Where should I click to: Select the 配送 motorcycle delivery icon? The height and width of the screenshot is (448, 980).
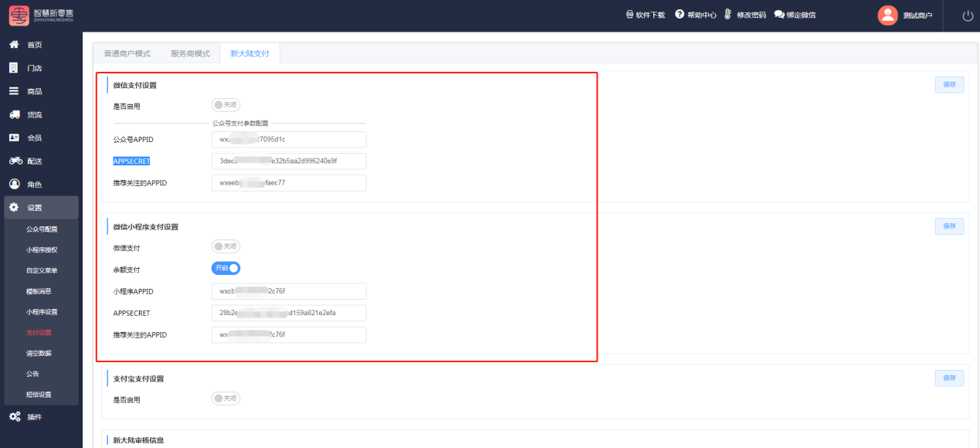[15, 161]
